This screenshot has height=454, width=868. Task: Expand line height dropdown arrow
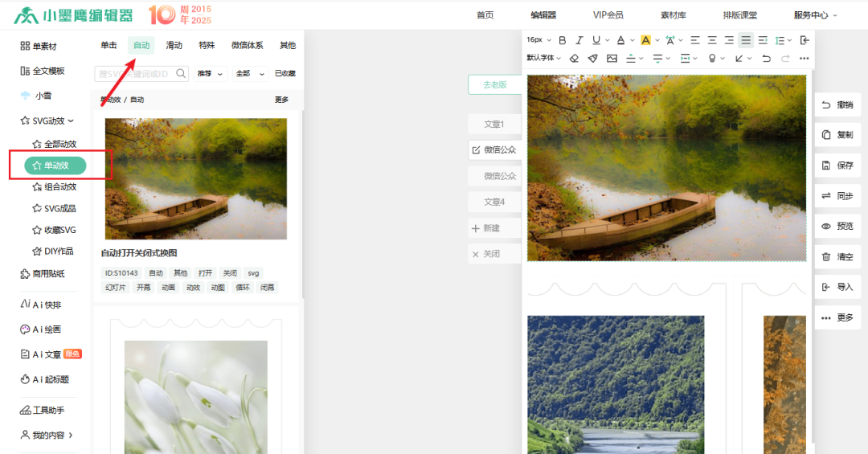coord(789,40)
